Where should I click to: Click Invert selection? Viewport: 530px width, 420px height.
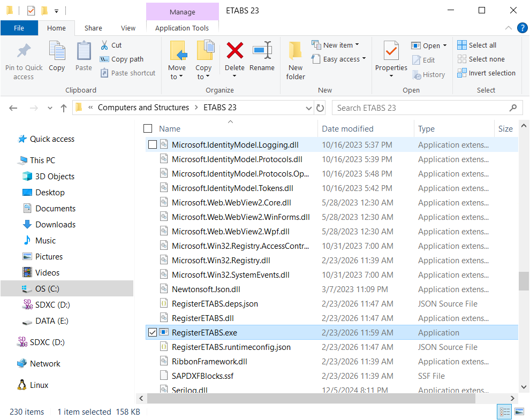pos(487,73)
